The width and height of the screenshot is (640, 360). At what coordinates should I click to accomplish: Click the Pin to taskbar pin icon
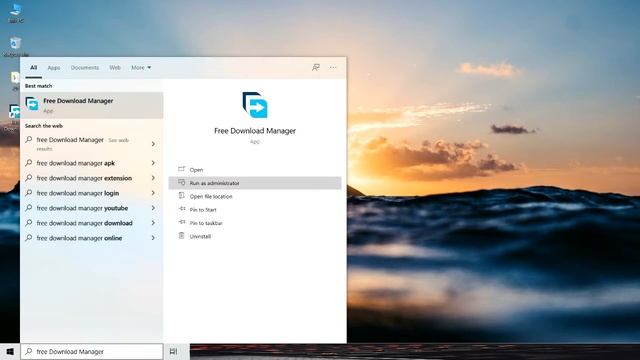point(182,222)
